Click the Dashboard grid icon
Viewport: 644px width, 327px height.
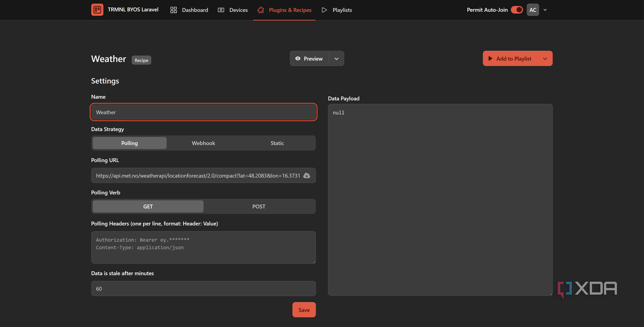point(173,10)
